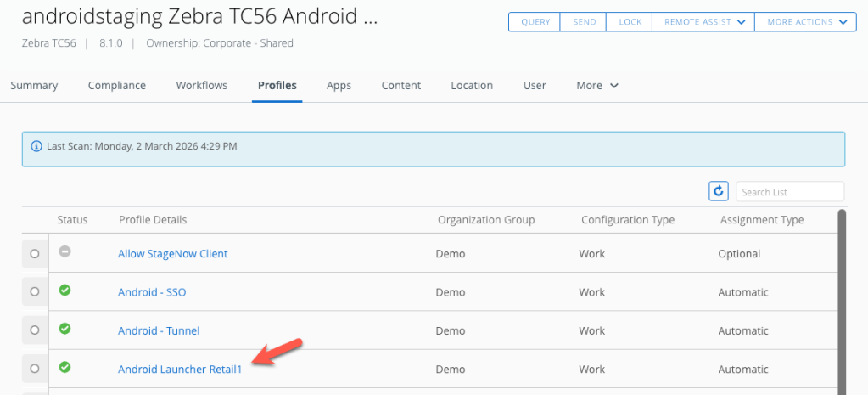Screen dimensions: 868x395
Task: Open the Android Launcher Retail1 profile link
Action: (x=180, y=369)
